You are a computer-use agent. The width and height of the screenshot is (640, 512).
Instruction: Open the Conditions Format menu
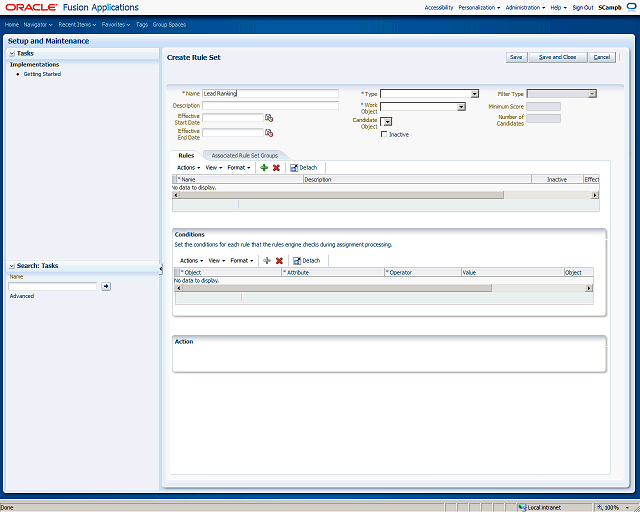(x=242, y=260)
